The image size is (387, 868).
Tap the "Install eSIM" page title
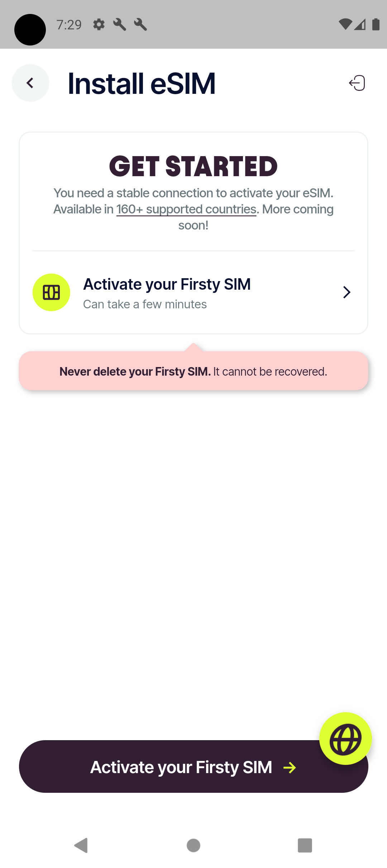tap(142, 83)
